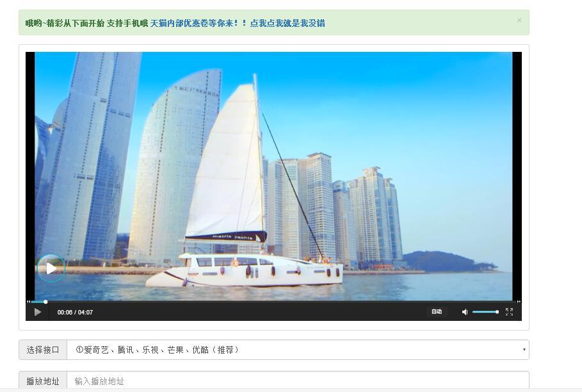Click the play button in the control bar

tap(38, 312)
